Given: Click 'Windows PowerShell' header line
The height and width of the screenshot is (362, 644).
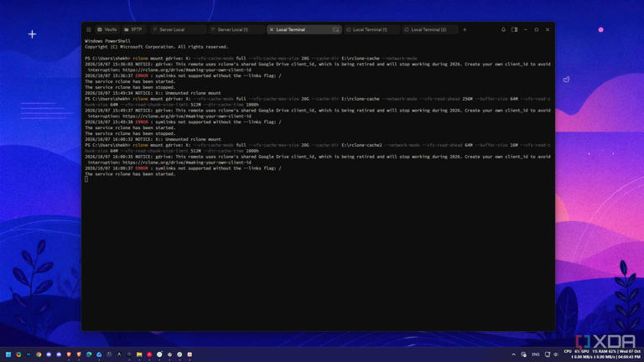Looking at the screenshot, I should click(x=107, y=41).
